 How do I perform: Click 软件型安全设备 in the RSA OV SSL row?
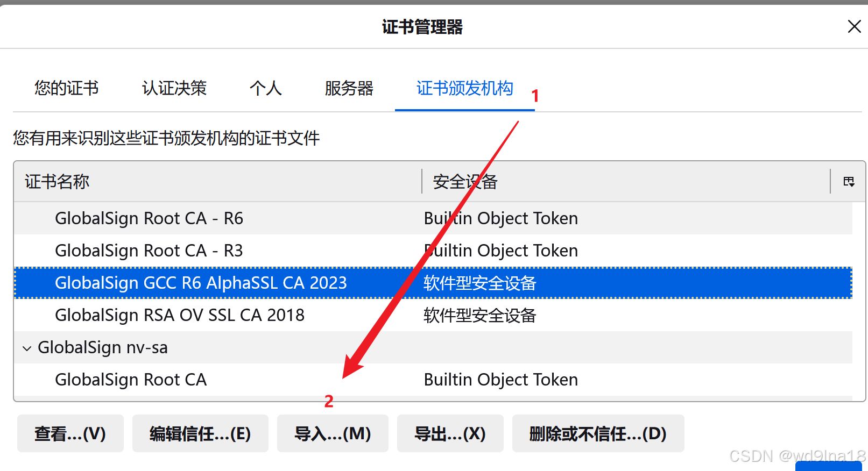(480, 316)
